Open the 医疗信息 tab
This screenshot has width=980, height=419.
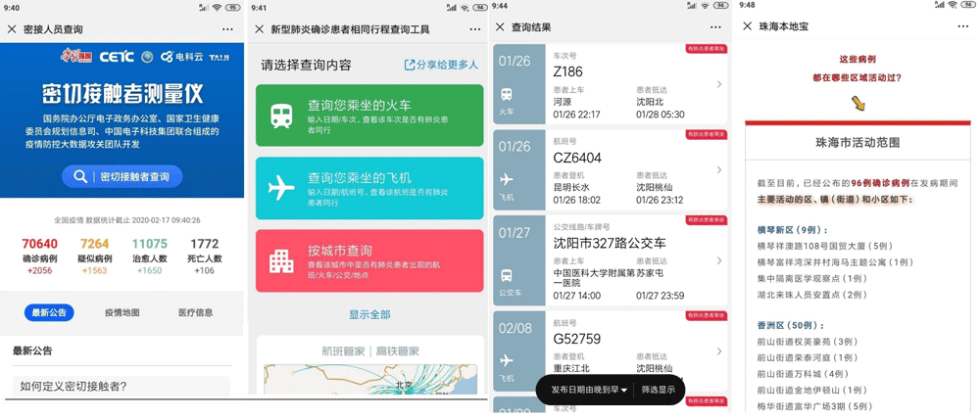point(195,312)
